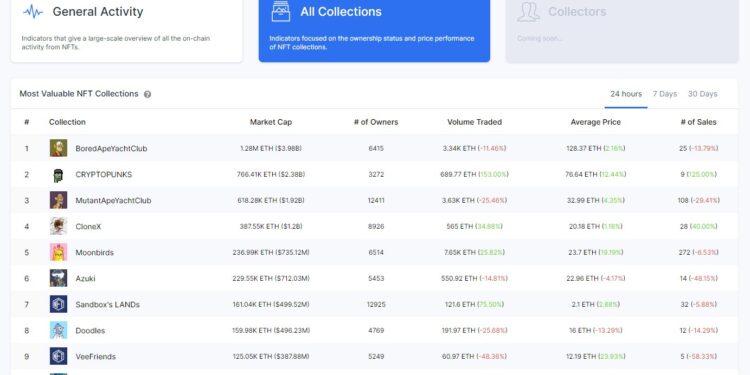Open the Most Valuable NFT Collections help icon
Image resolution: width=750 pixels, height=375 pixels.
click(x=147, y=94)
